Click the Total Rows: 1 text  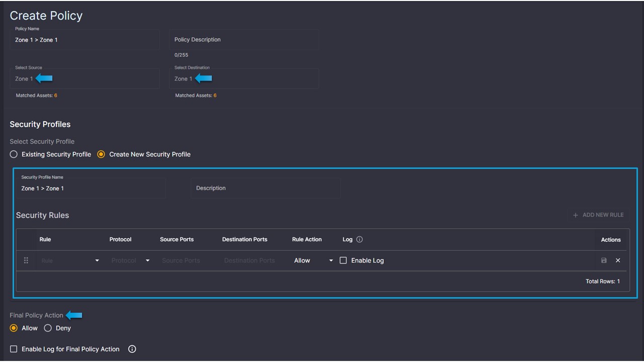coord(603,282)
